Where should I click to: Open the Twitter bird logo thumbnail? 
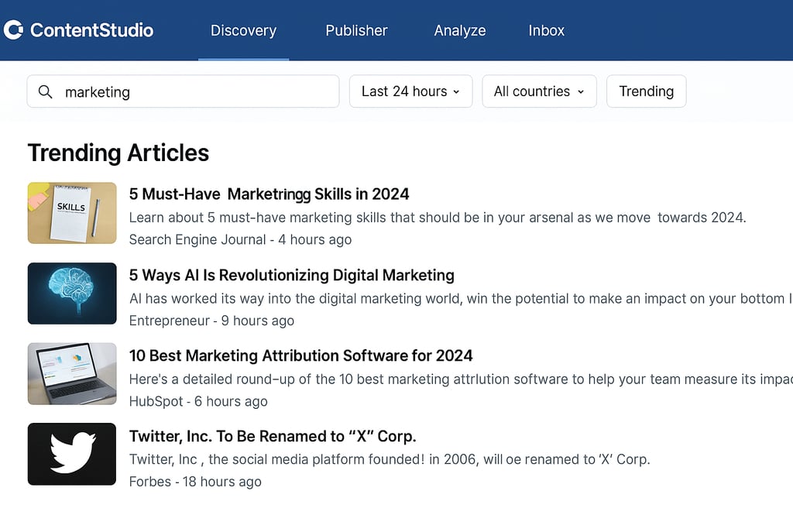72,454
